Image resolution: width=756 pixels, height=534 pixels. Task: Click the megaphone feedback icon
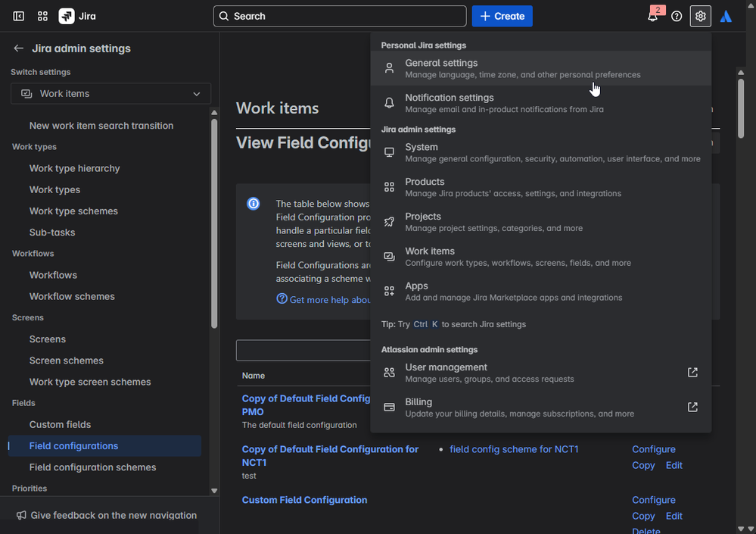(21, 515)
